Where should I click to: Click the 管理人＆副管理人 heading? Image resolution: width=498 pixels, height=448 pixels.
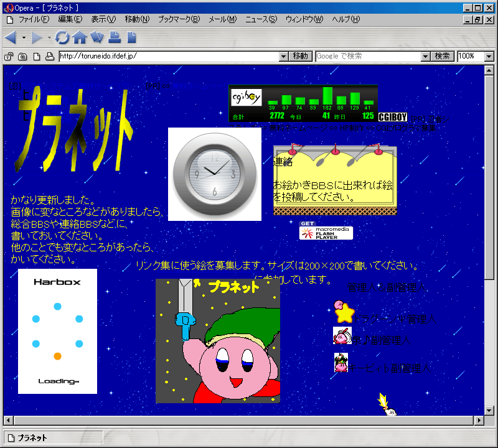[x=386, y=287]
